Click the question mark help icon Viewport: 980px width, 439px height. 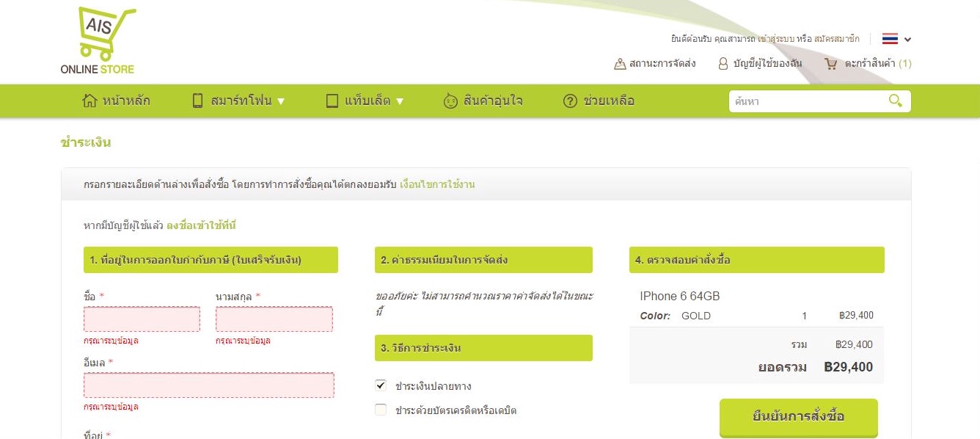coord(570,101)
